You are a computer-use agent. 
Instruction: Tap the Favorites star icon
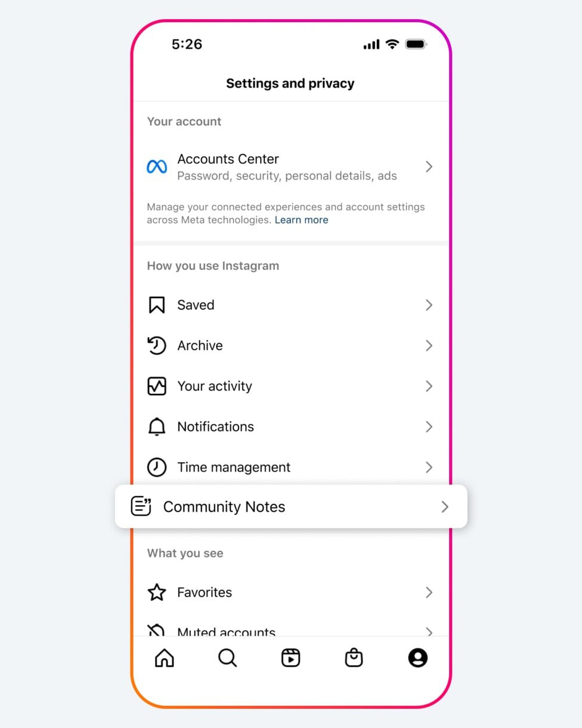coord(156,593)
